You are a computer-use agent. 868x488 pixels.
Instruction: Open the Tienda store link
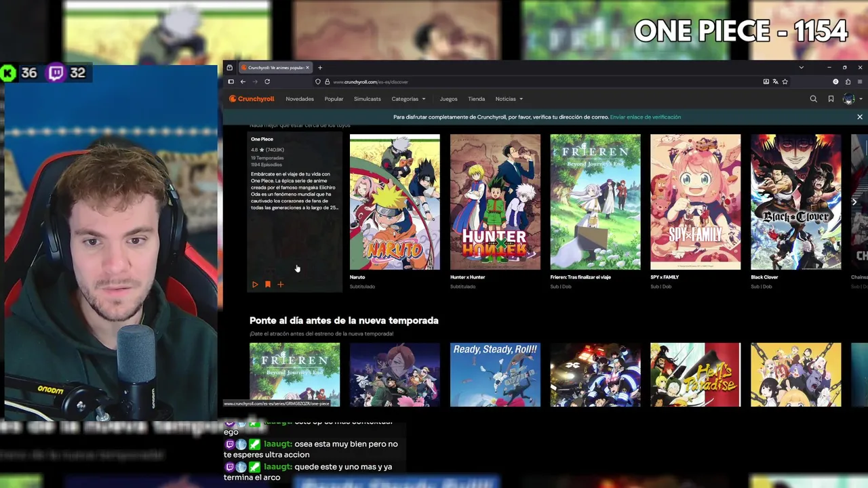pyautogui.click(x=476, y=99)
